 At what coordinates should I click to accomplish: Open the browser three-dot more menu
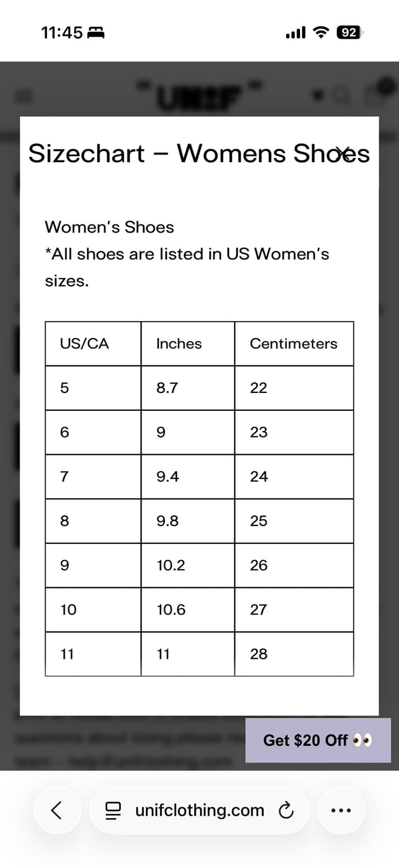click(341, 811)
